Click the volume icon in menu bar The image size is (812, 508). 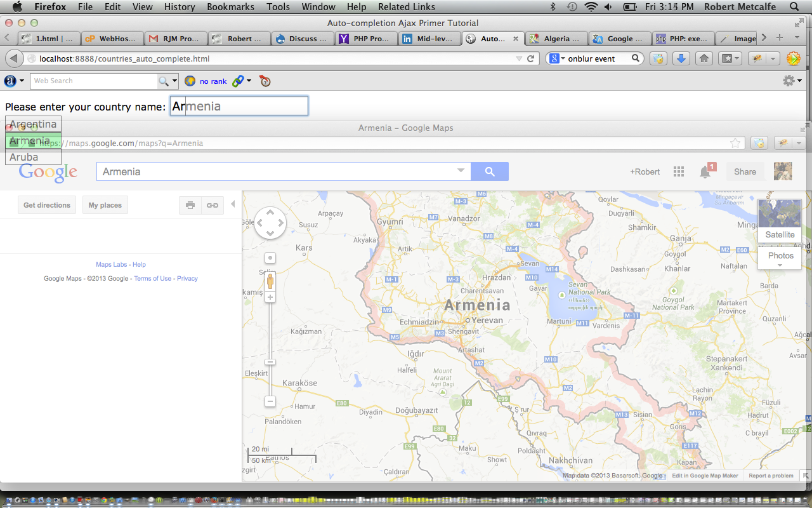(608, 7)
